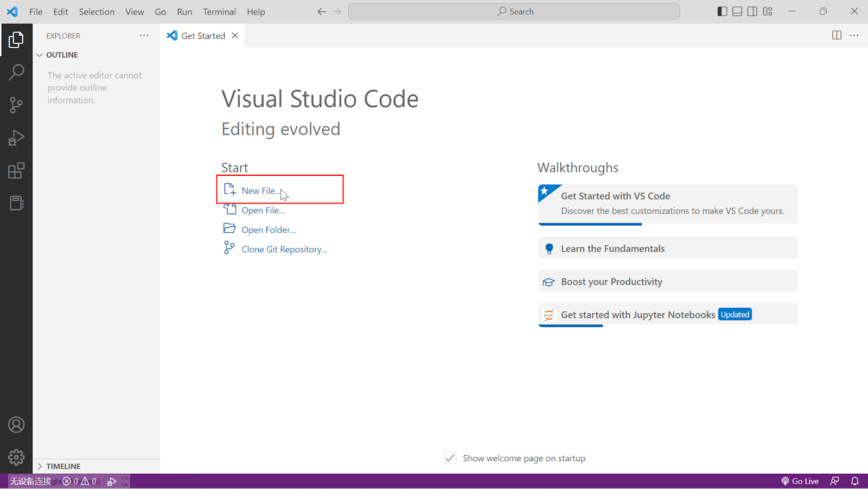Screen dimensions: 868x489
Task: Open Search in the Activity Bar
Action: [17, 72]
